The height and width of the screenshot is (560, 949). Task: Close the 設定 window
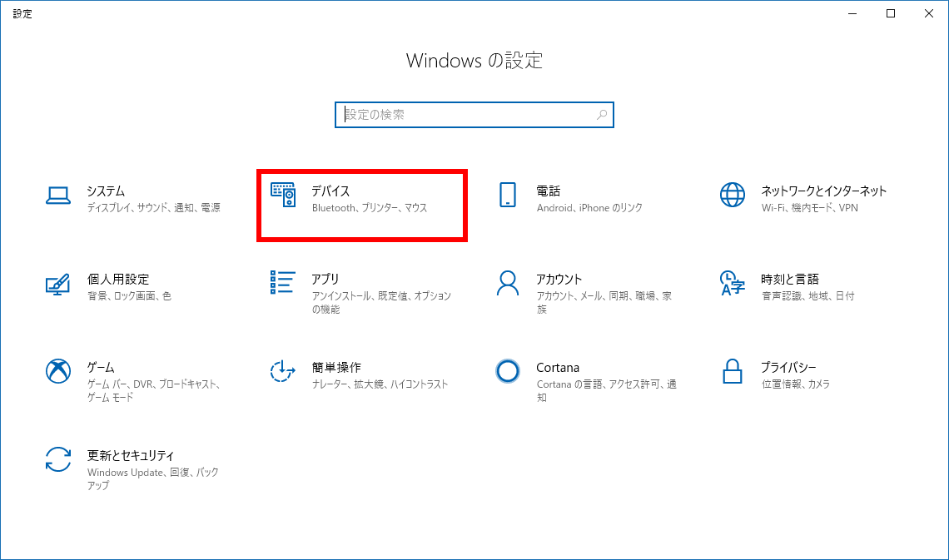pos(929,13)
